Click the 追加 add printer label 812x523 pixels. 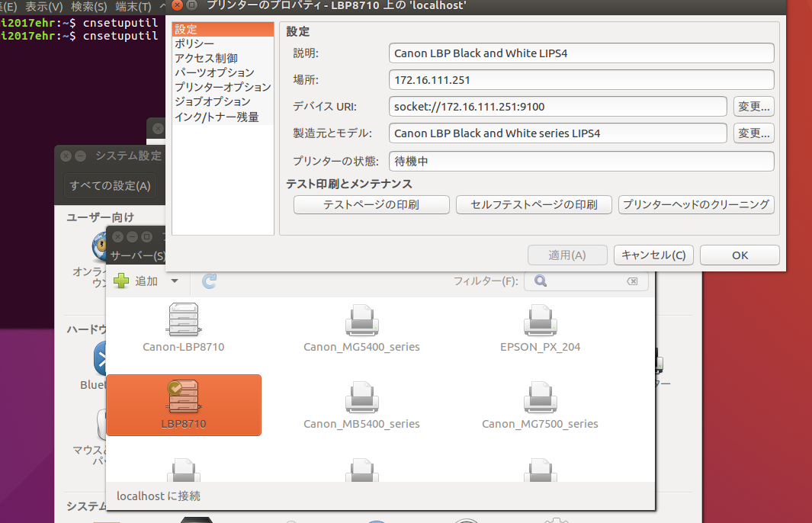point(146,281)
